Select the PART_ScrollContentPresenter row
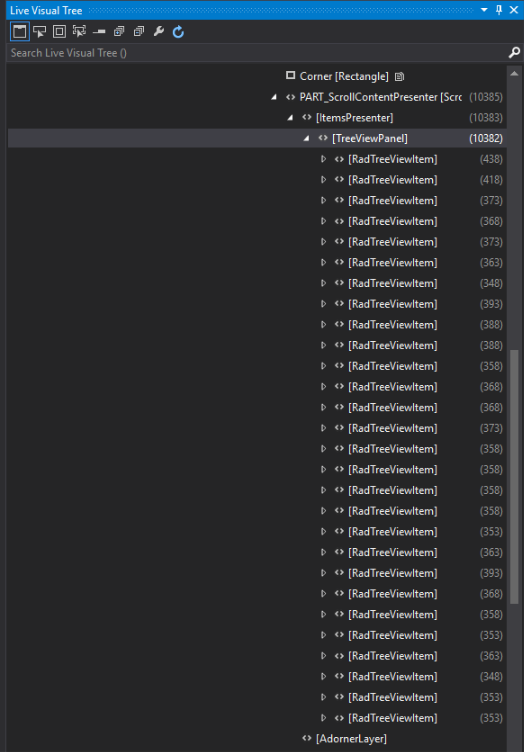 pos(256,97)
